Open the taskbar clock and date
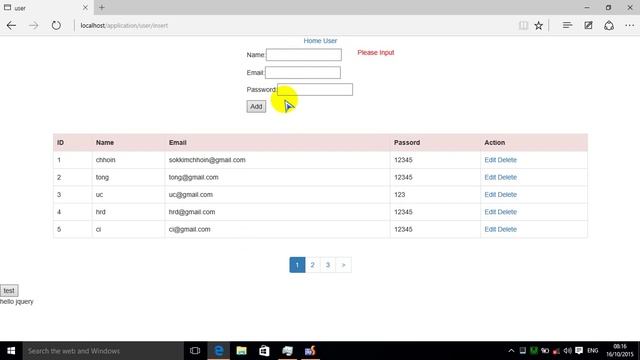640x360 pixels. pos(620,351)
